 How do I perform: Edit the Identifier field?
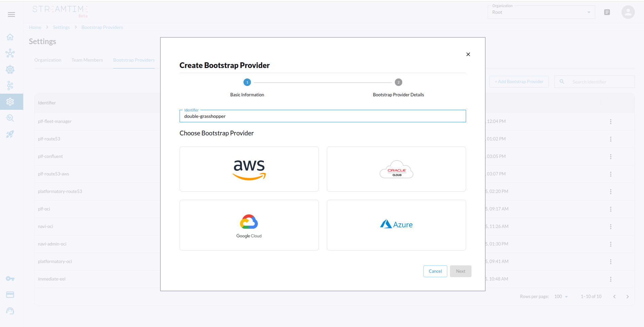(323, 116)
